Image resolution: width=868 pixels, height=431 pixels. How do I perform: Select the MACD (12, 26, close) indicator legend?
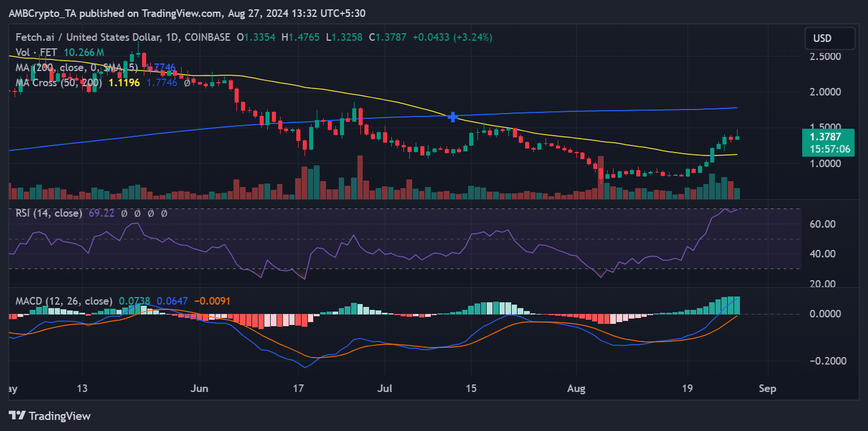64,301
